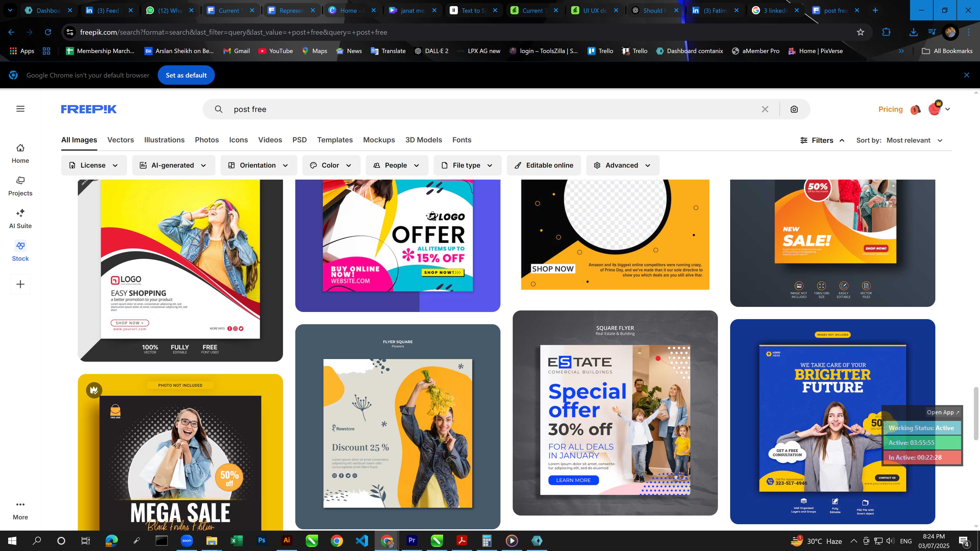980x551 pixels.
Task: Toggle the Editable online filter
Action: 544,165
